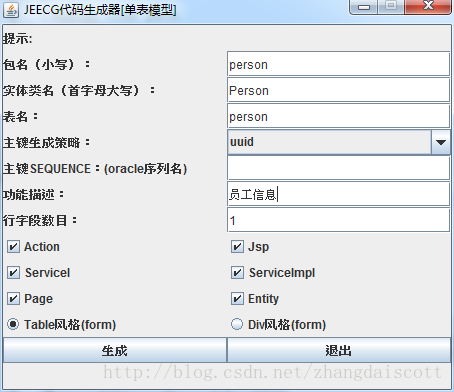Click the Java icon in title bar
This screenshot has height=392, width=454.
[11, 10]
